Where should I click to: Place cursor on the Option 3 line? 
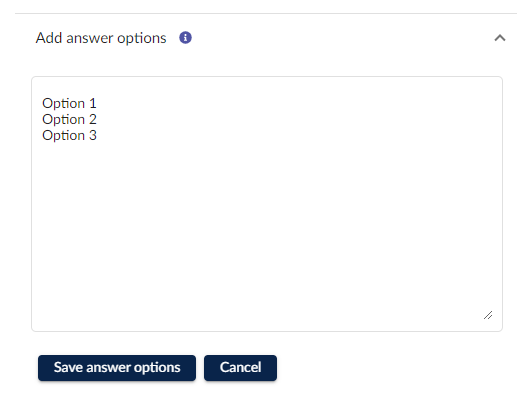tap(69, 135)
